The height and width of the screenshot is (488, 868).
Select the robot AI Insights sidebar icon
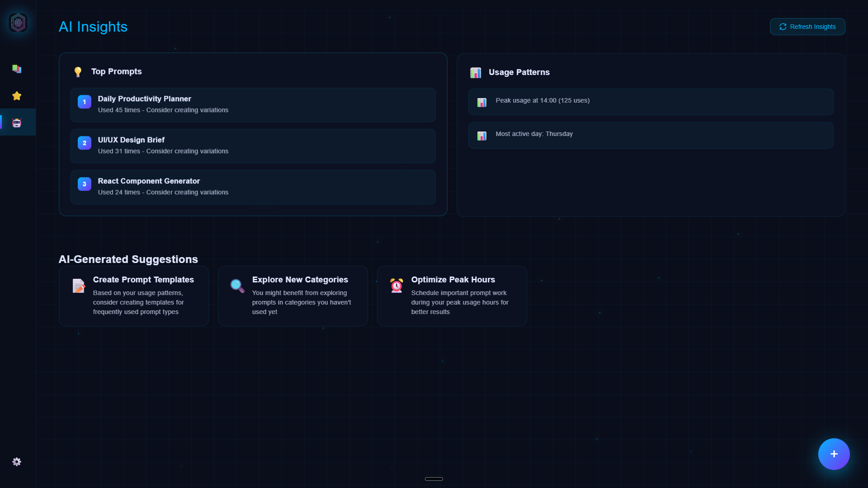pyautogui.click(x=17, y=122)
